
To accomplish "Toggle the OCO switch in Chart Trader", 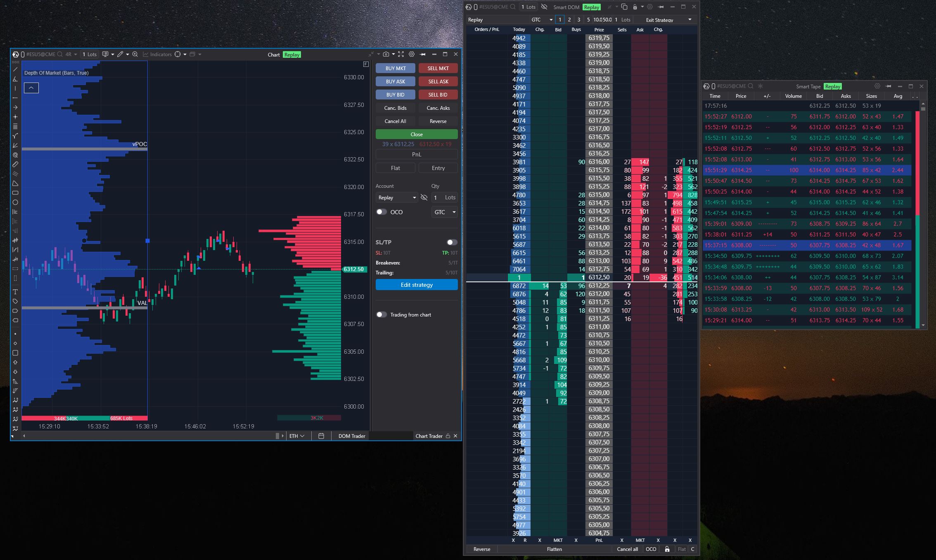I will coord(382,212).
